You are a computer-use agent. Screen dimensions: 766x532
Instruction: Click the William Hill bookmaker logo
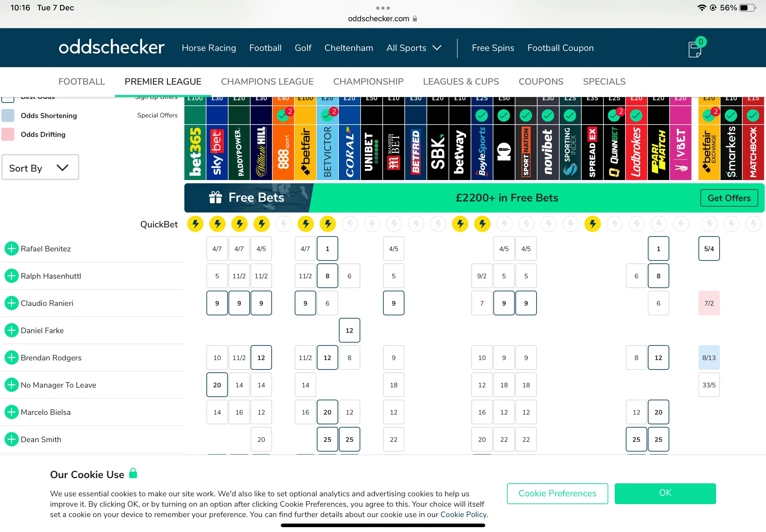[261, 152]
